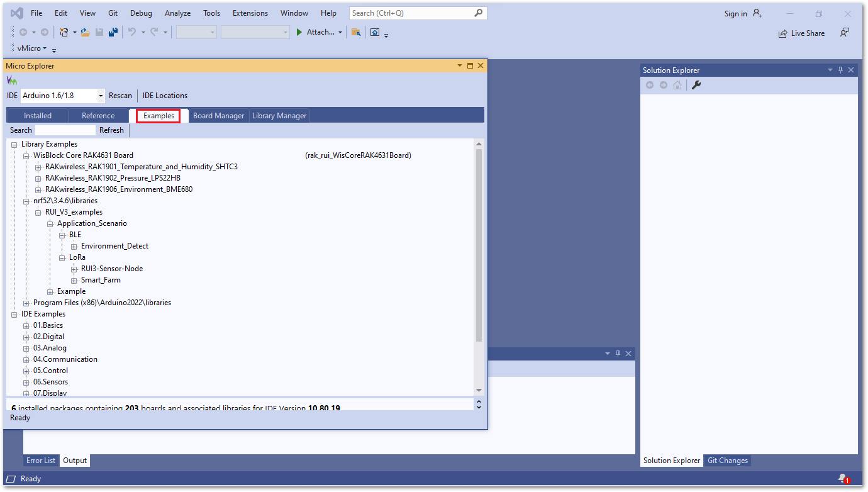868x492 pixels.
Task: Pin the Output panel with pushpin icon
Action: pyautogui.click(x=618, y=354)
